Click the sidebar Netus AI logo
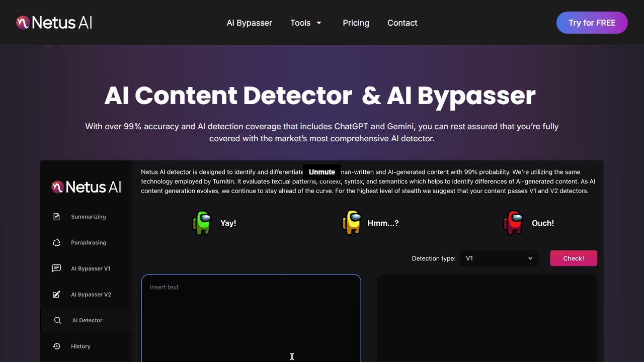 (x=86, y=187)
